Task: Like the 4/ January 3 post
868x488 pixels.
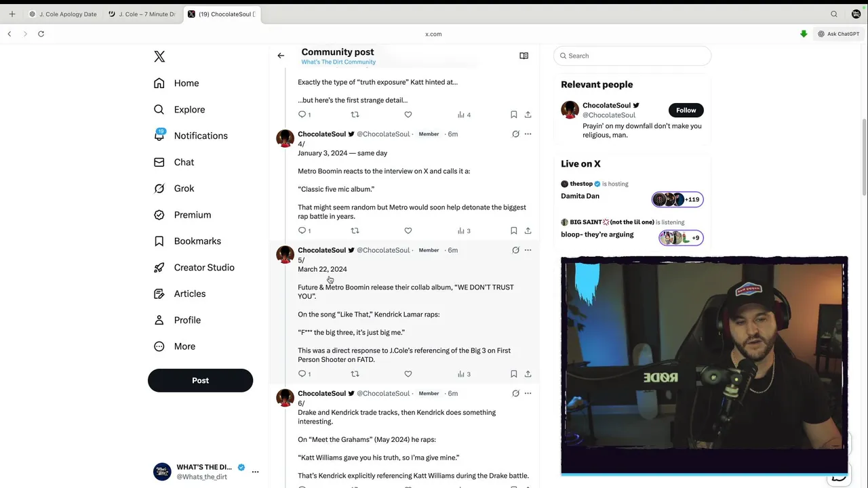Action: (x=408, y=231)
